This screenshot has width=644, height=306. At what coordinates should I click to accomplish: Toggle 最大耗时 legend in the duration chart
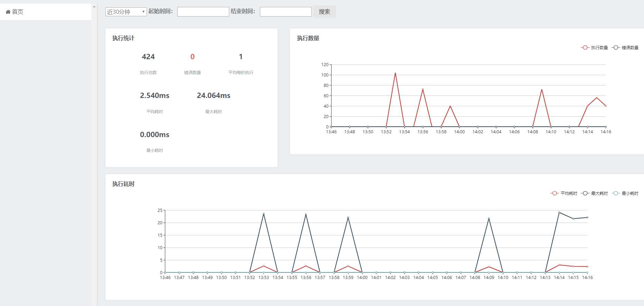point(594,193)
